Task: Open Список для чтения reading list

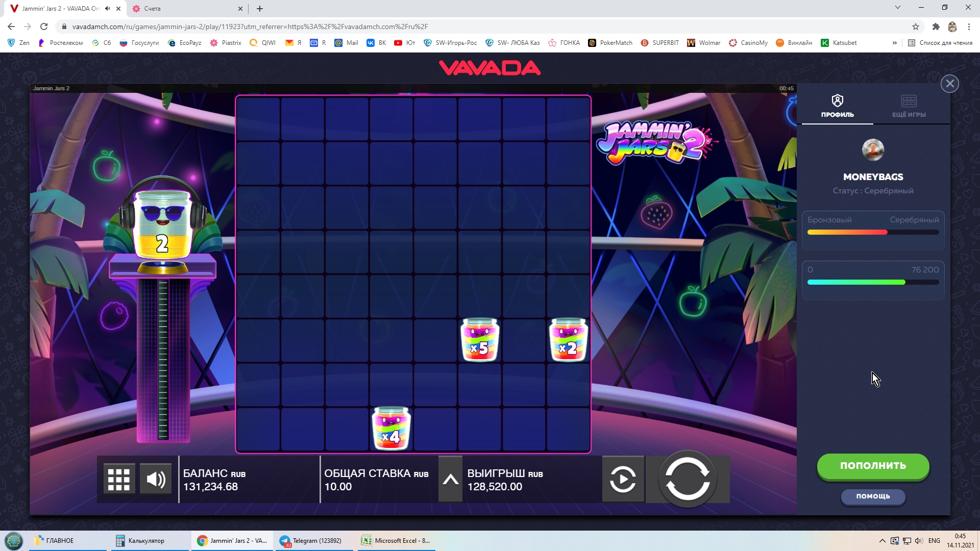Action: [x=940, y=43]
